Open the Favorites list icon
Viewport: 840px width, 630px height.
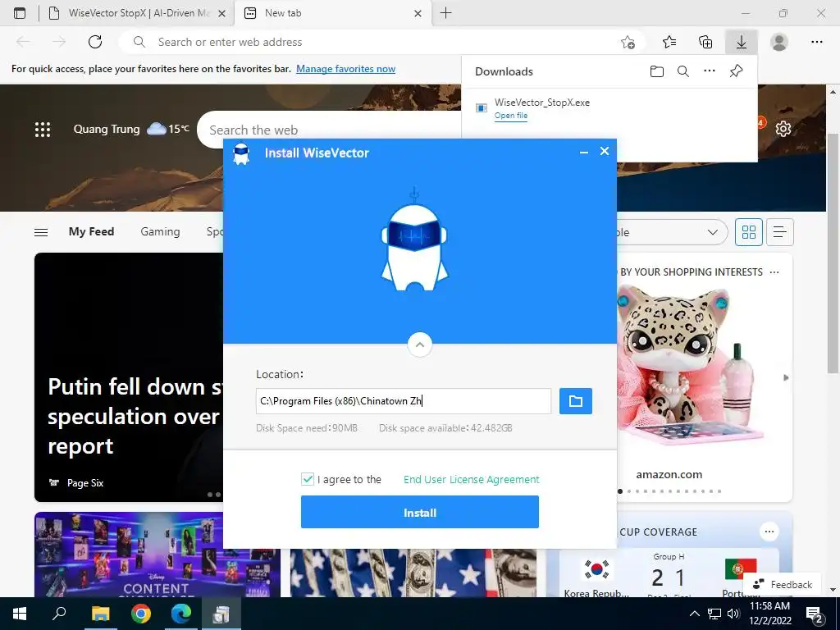coord(669,42)
